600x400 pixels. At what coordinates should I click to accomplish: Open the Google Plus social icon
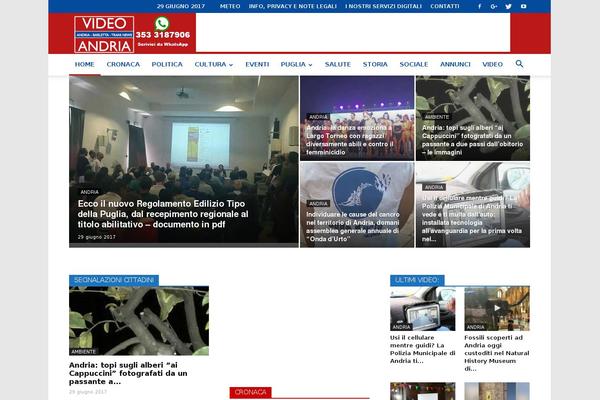click(494, 7)
